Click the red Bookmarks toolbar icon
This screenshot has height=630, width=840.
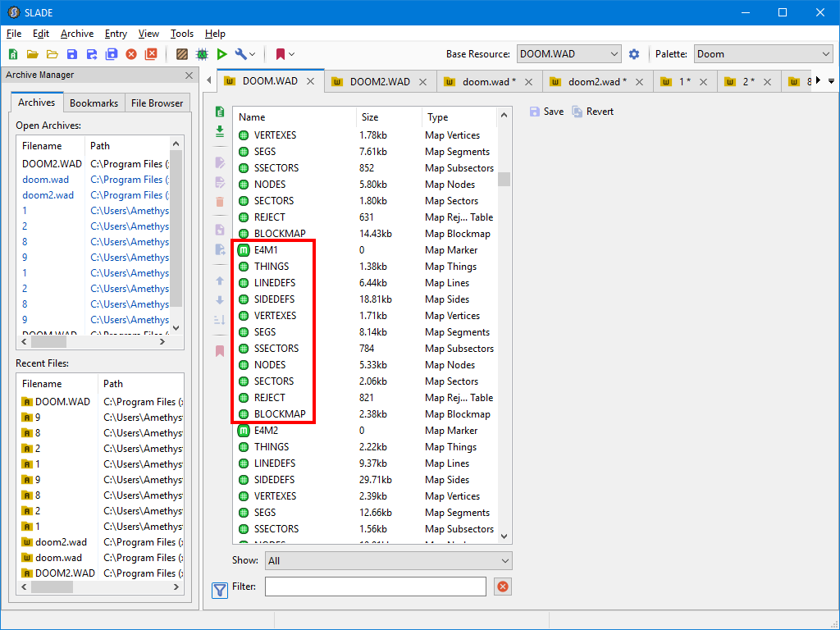(281, 54)
